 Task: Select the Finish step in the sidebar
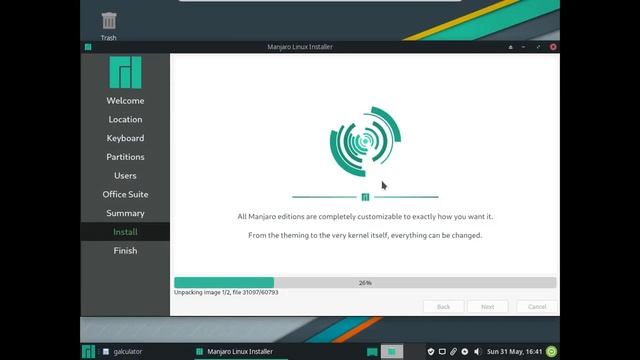[125, 251]
